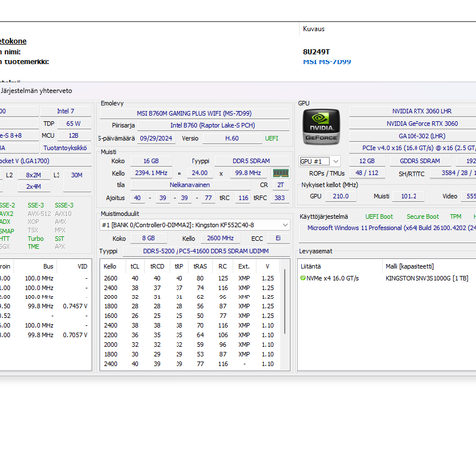Click the Nelikanavainen memory mode field

189,185
